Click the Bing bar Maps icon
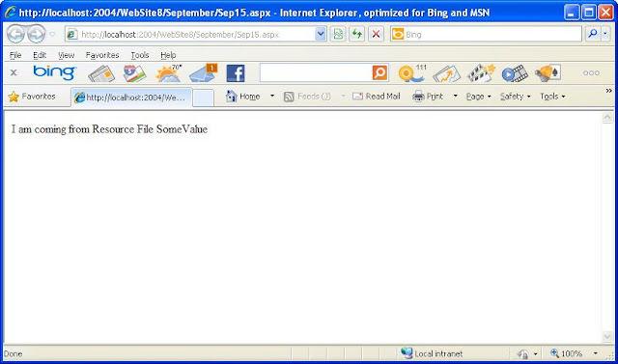Viewport: 618px width, 364px height. click(134, 73)
